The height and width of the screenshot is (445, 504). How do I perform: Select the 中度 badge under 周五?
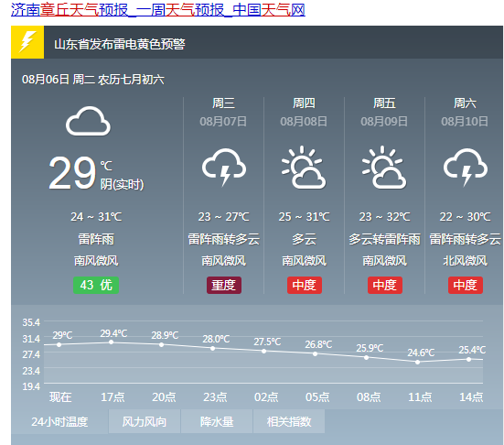coord(385,285)
